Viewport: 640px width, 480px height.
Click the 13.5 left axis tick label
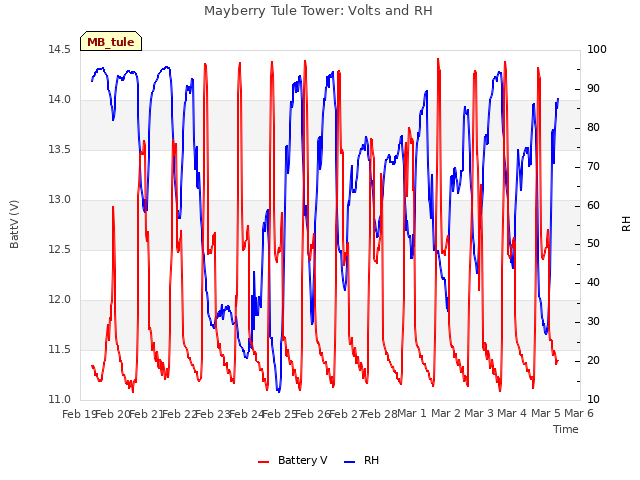pos(59,149)
